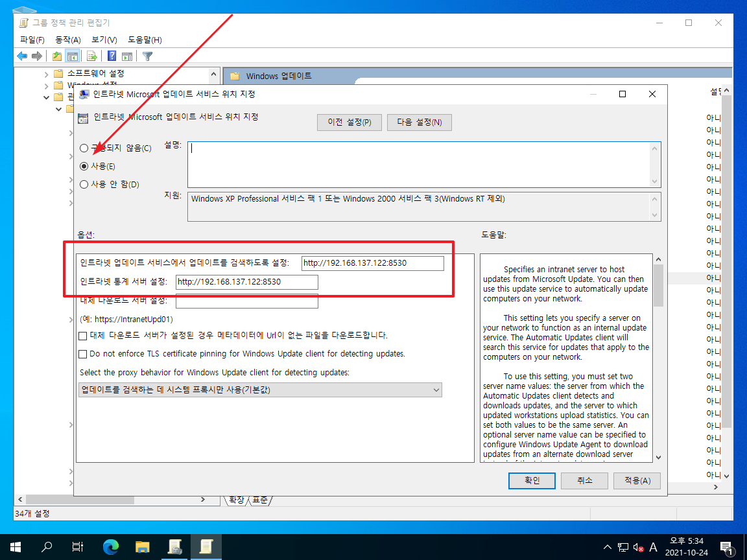Click the settings list scroll-down arrow
Screen dimensions: 747x560
pos(726,476)
